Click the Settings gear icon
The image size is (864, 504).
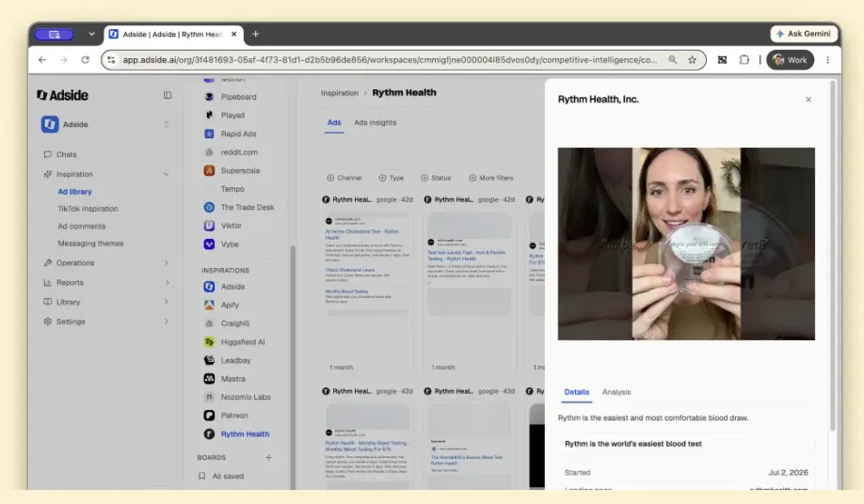tap(47, 322)
